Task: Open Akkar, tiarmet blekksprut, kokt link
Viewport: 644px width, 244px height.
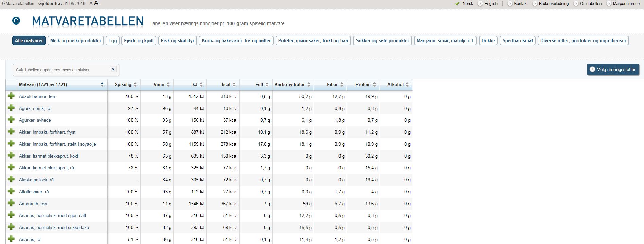Action: pos(49,156)
